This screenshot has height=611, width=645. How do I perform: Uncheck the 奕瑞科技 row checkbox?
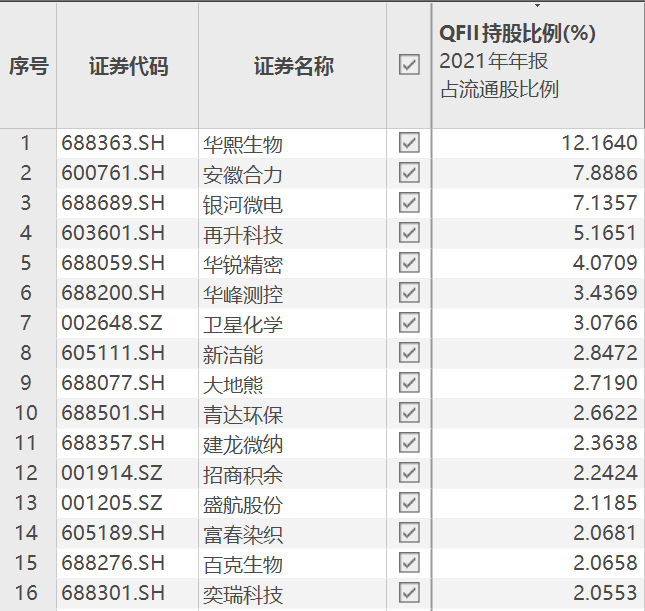coord(408,593)
